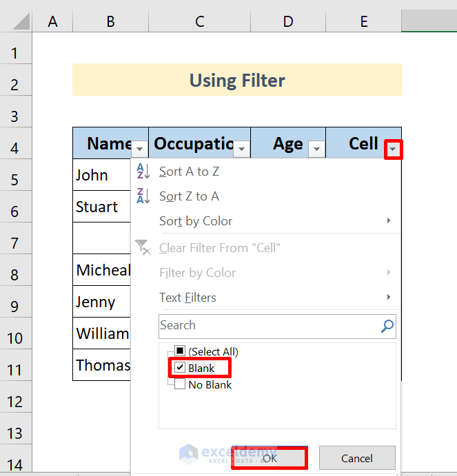This screenshot has width=457, height=476.
Task: Open the Age column filter dropdown
Action: coord(316,149)
